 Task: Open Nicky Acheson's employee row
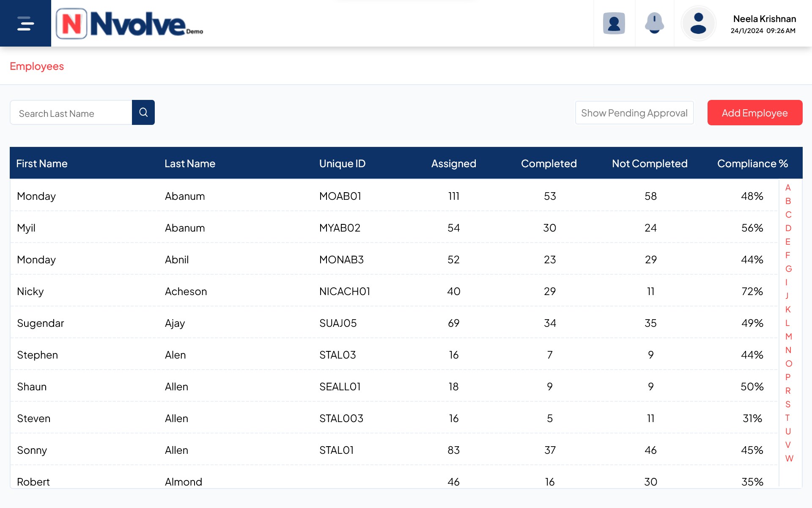coord(186,291)
